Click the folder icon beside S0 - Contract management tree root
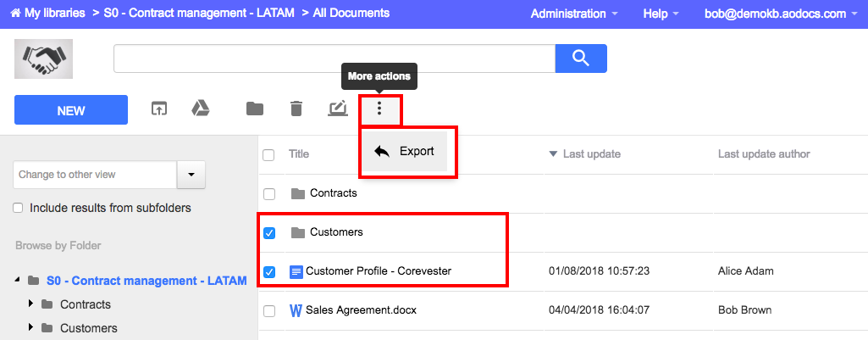The width and height of the screenshot is (868, 340). [x=34, y=281]
